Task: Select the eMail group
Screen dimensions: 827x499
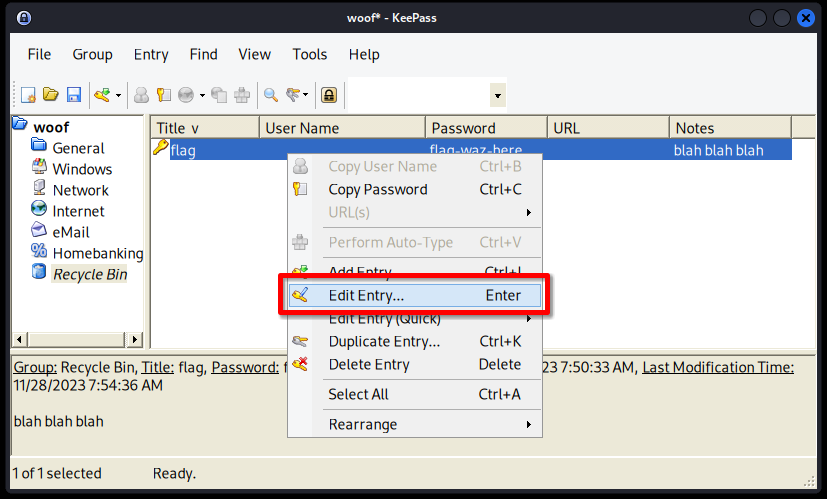Action: tap(71, 233)
